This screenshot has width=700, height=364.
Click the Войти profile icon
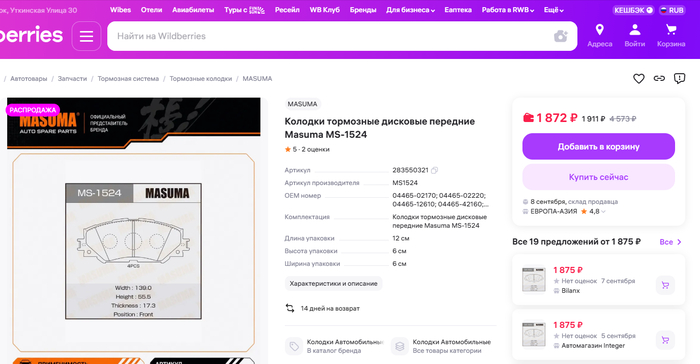point(634,30)
